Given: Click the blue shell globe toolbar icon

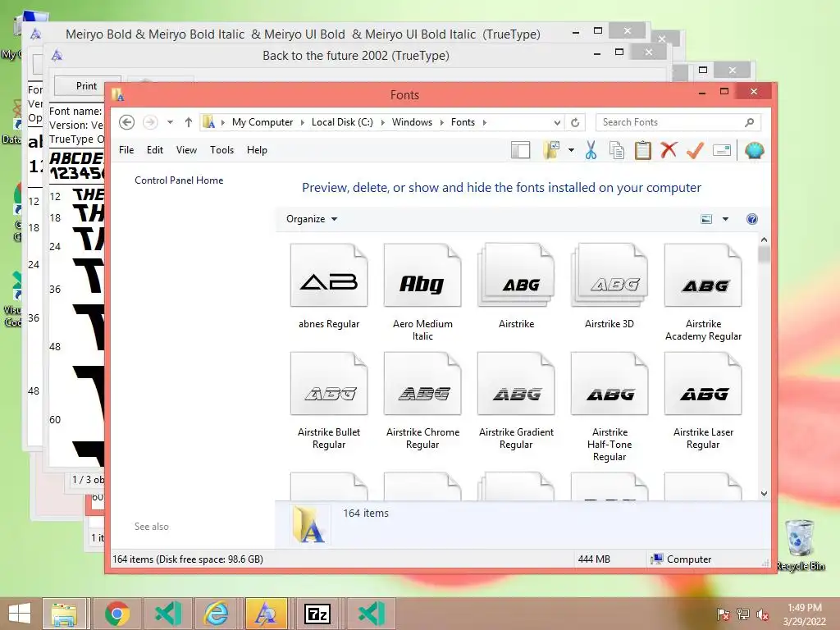Looking at the screenshot, I should [x=755, y=150].
